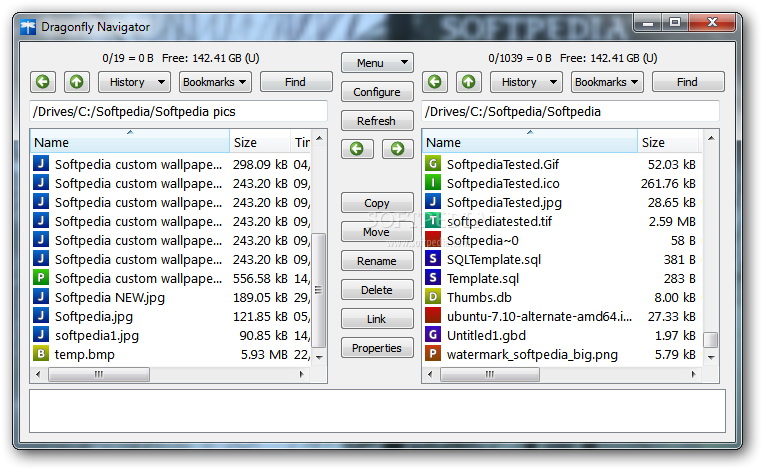The image size is (763, 470).
Task: Click the Delete button
Action: pos(377,289)
